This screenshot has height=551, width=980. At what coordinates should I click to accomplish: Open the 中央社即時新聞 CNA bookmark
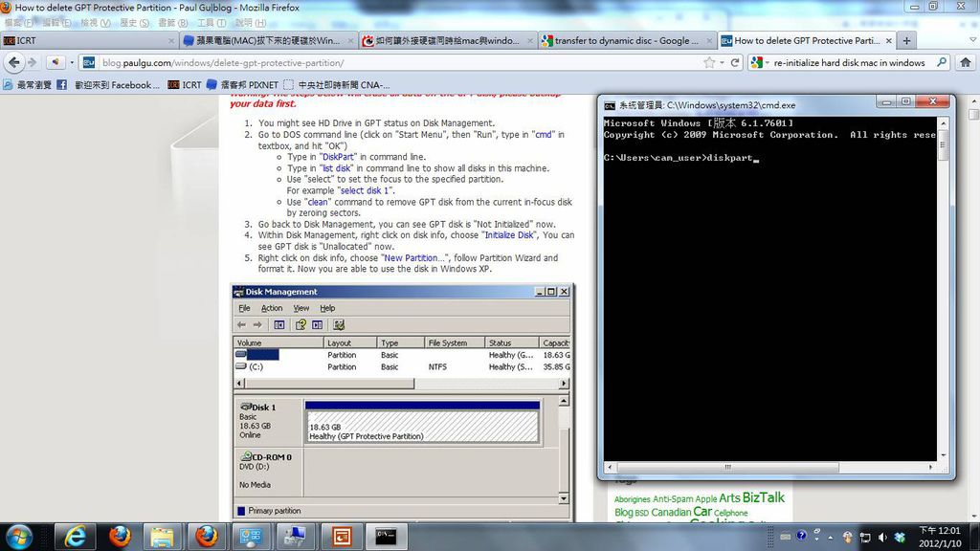tap(337, 84)
